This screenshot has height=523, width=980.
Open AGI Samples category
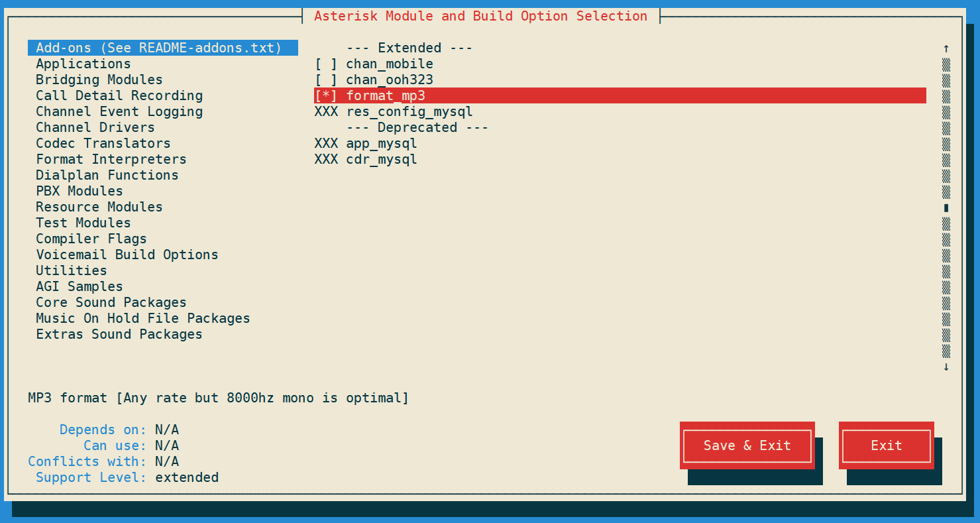(x=80, y=286)
